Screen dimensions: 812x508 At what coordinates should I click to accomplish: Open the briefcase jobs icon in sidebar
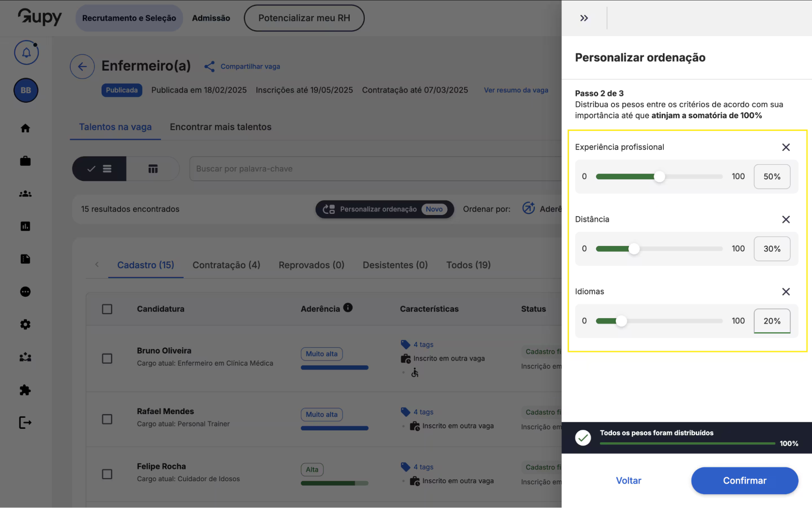(x=25, y=161)
